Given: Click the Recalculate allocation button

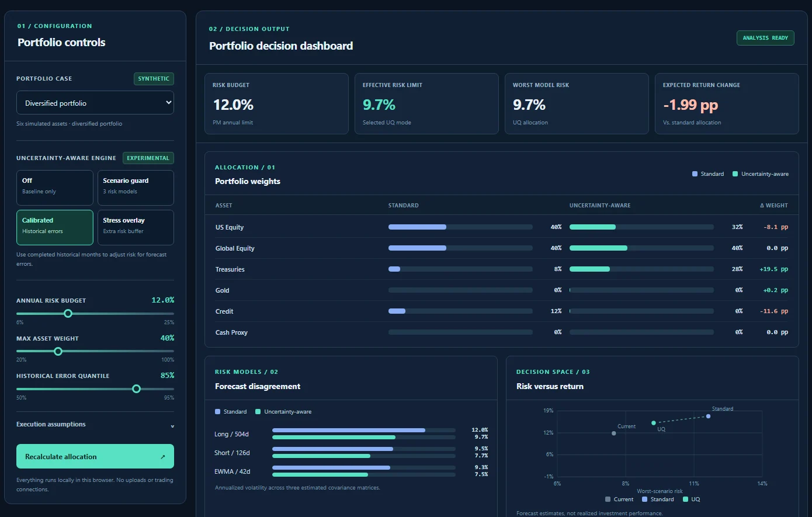Looking at the screenshot, I should (x=95, y=457).
